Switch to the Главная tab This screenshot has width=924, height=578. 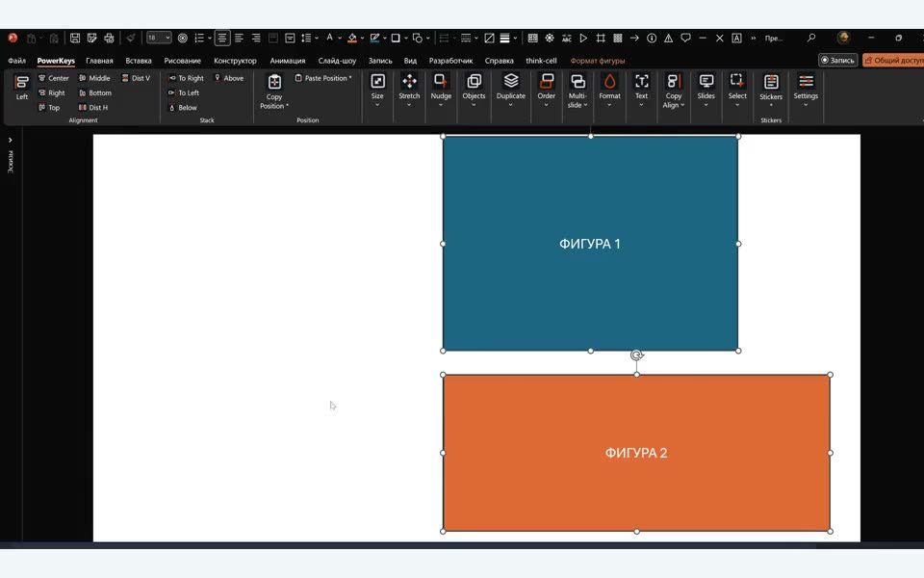coord(99,61)
